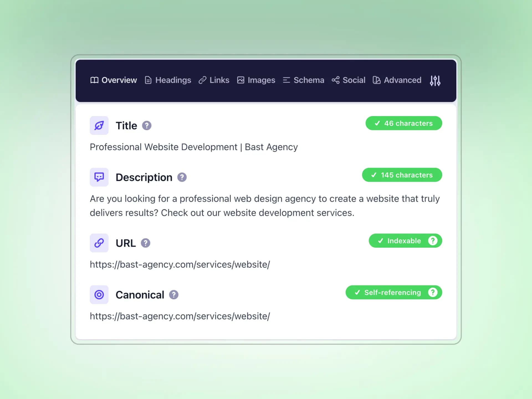Click the Headings section icon
Image resolution: width=532 pixels, height=399 pixels.
148,80
